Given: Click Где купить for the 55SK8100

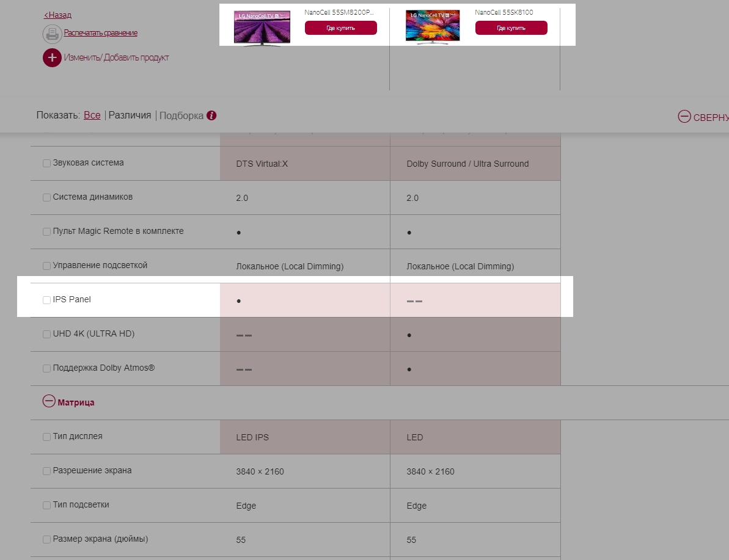Looking at the screenshot, I should click(511, 28).
